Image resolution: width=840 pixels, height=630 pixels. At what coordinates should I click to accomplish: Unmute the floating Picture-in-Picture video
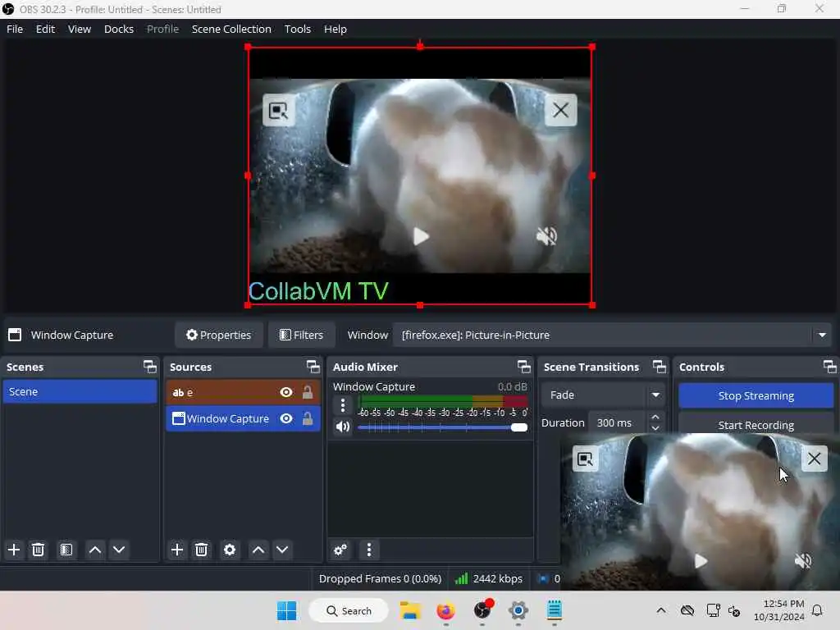coord(802,561)
